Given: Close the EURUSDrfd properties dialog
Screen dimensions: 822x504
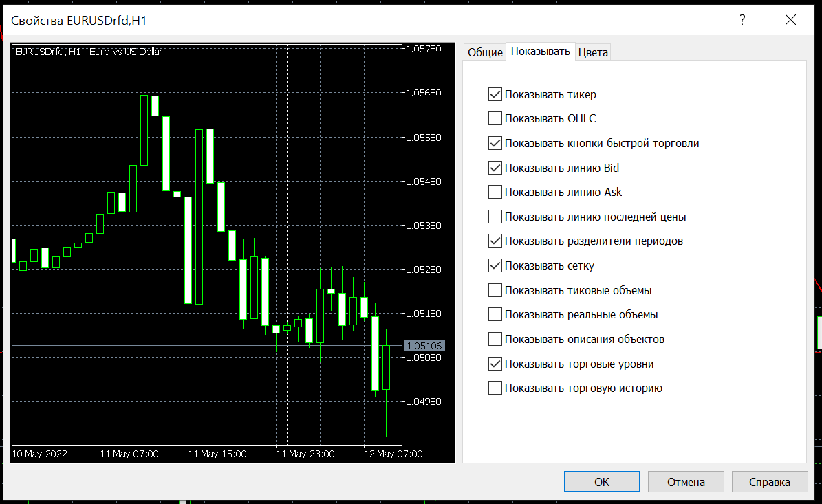Looking at the screenshot, I should pos(790,21).
